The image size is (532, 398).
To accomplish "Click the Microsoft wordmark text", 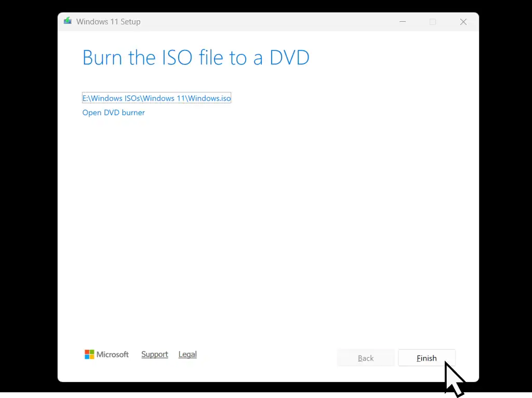I will pos(113,354).
